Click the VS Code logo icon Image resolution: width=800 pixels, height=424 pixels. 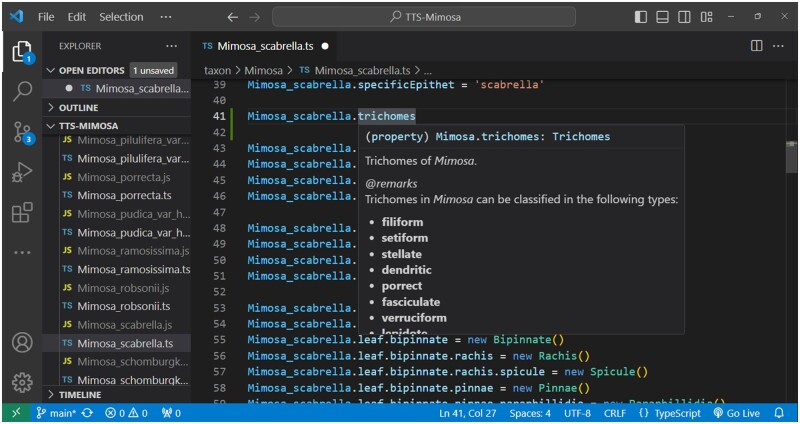[x=16, y=16]
